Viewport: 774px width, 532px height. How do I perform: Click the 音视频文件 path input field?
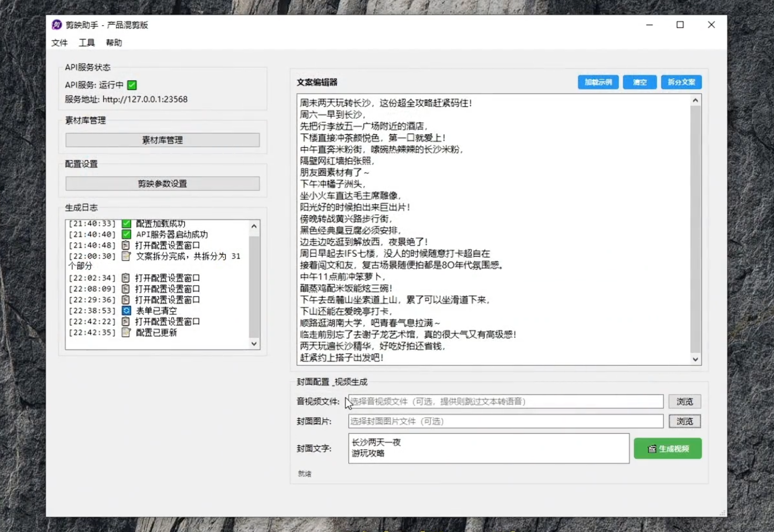(x=505, y=401)
